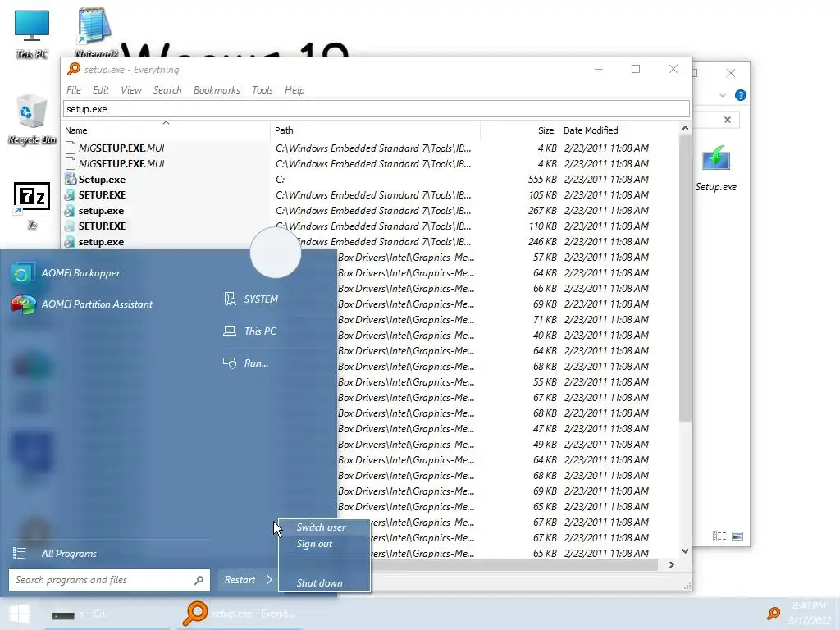Viewport: 840px width, 630px height.
Task: Click the Everything tray icon
Action: (x=773, y=614)
